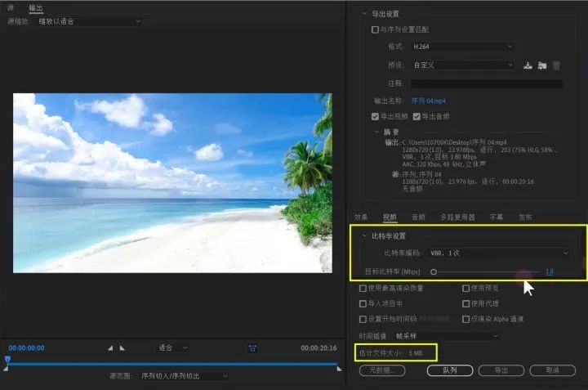Switch to the 音频 tab

click(418, 217)
